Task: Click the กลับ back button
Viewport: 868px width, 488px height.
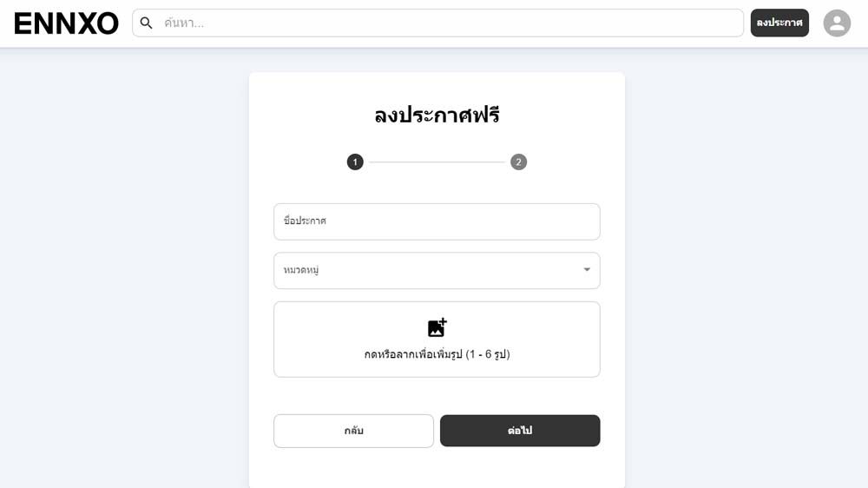Action: pos(354,431)
